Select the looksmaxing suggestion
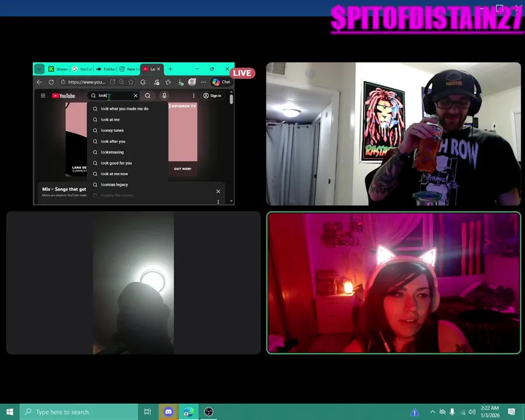Image resolution: width=525 pixels, height=420 pixels. pos(128,152)
